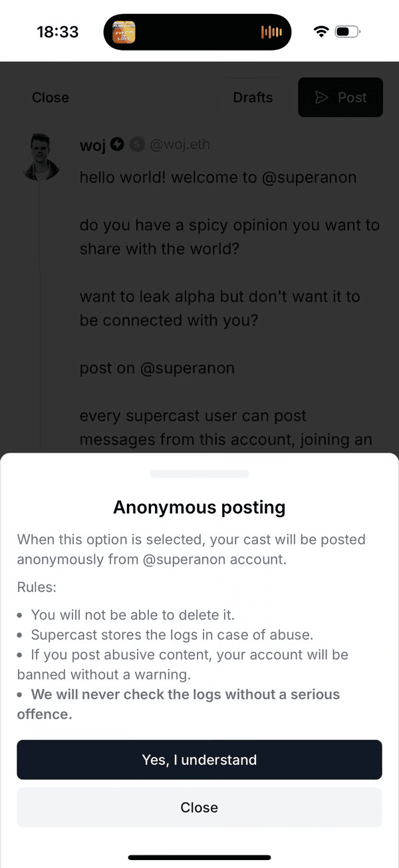Tap the woj username

click(92, 145)
